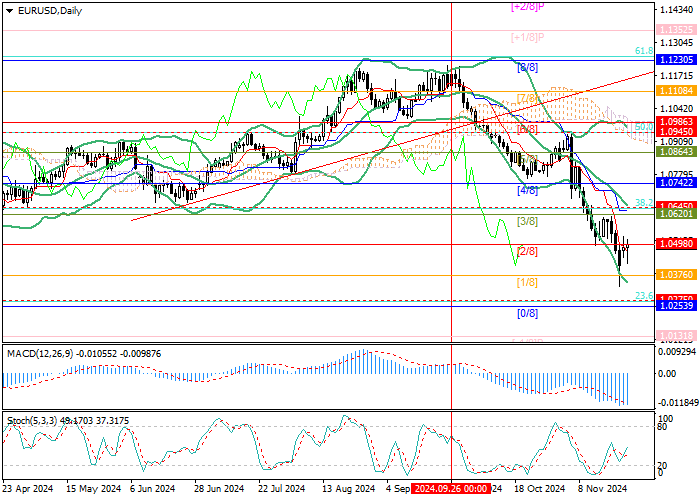Select the [8/8] Murrey level label
700x500 pixels.
[x=527, y=67]
